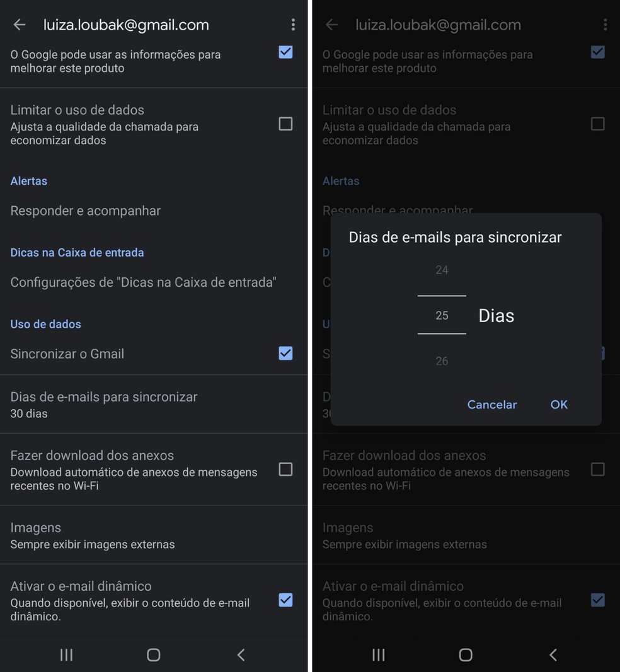This screenshot has height=672, width=620.
Task: Select 26 in the days picker
Action: coord(442,361)
